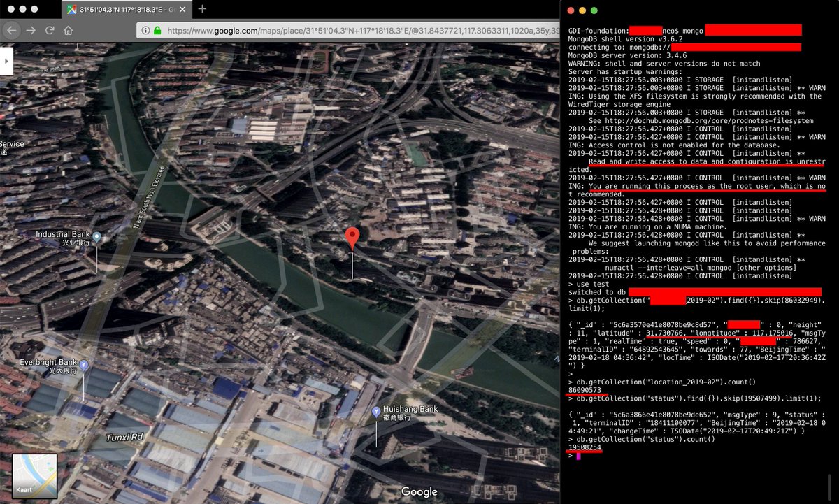Minimize the terminal with yellow button
Screen dimensions: 839x504
582,10
